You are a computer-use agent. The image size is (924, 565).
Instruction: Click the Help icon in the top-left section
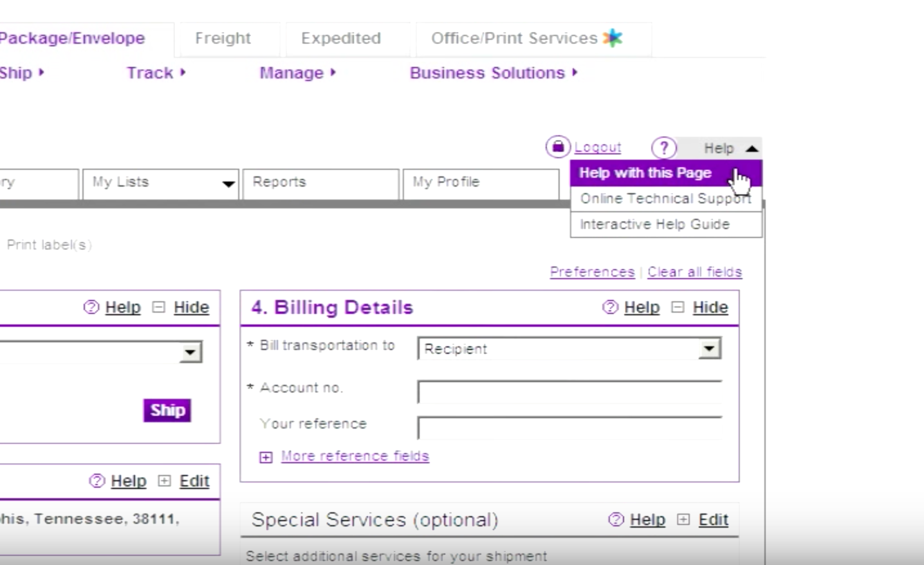pos(91,308)
